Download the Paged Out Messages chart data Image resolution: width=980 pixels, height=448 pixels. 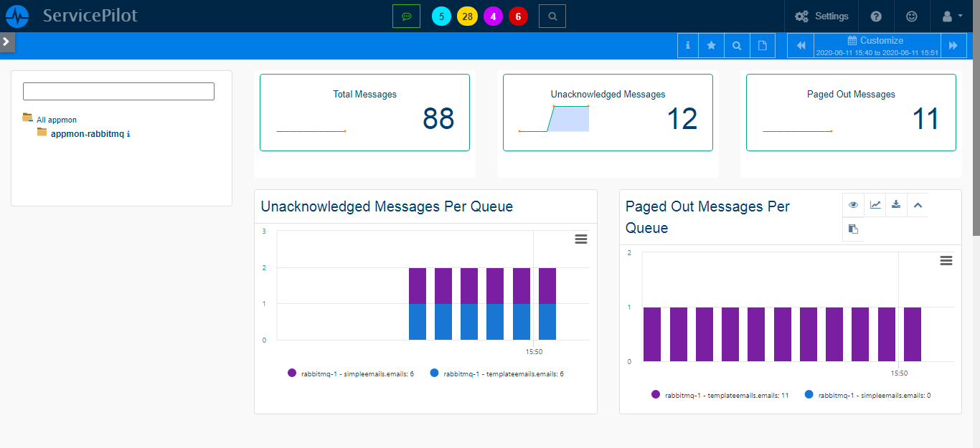coord(895,204)
